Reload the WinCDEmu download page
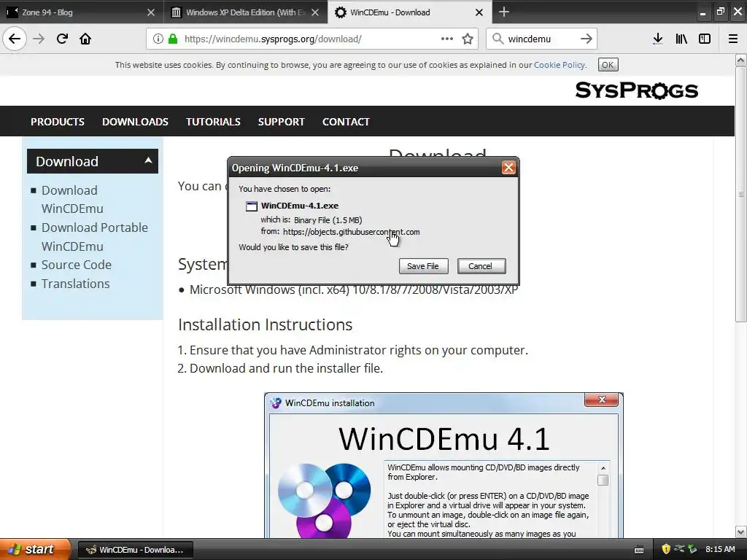Viewport: 747px width, 560px height. click(62, 39)
